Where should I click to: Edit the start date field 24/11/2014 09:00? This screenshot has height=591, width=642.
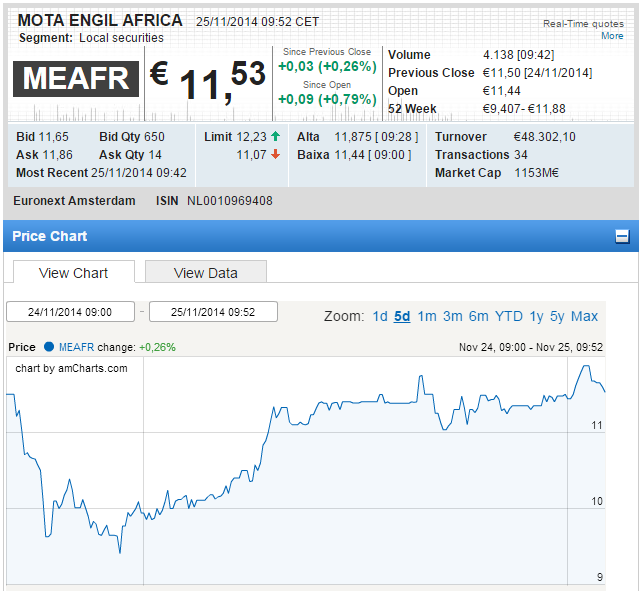70,312
